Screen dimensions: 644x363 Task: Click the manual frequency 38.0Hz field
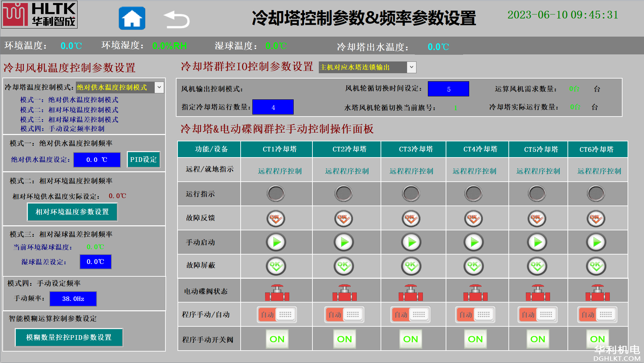(73, 299)
